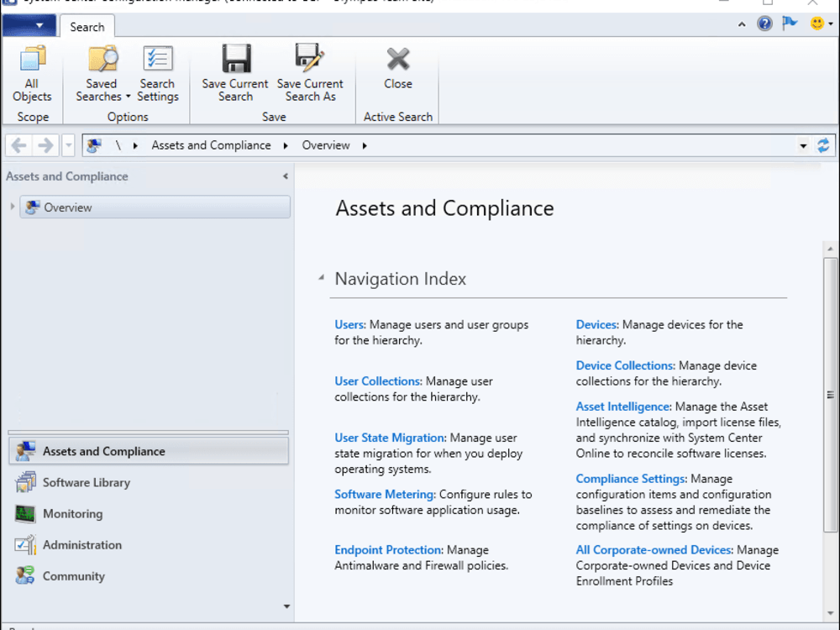Open Search Settings in the ribbon
The width and height of the screenshot is (840, 630).
[158, 74]
